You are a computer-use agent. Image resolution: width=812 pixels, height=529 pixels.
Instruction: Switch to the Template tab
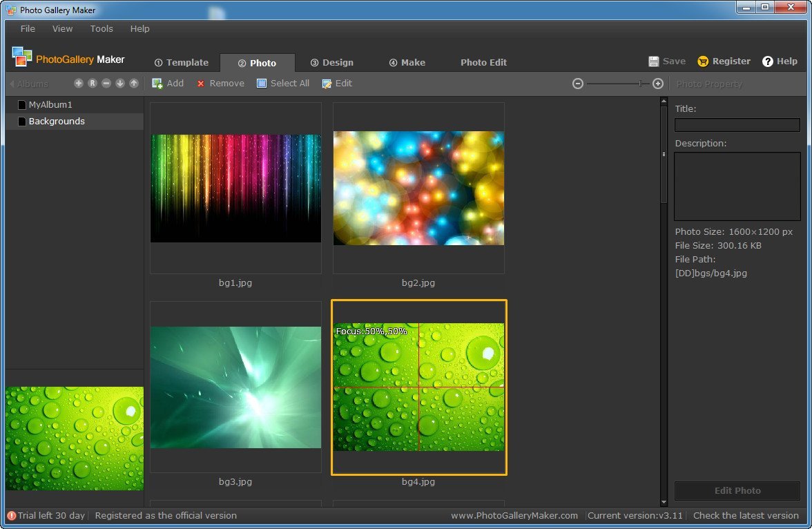[x=182, y=62]
